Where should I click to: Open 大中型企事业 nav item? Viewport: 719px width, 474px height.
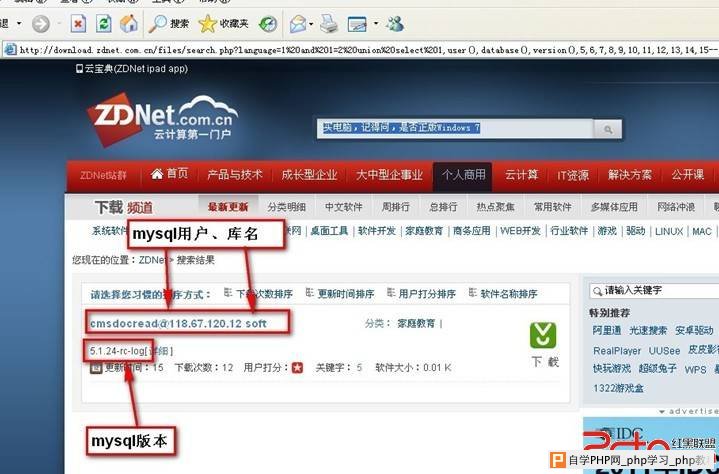coord(389,175)
